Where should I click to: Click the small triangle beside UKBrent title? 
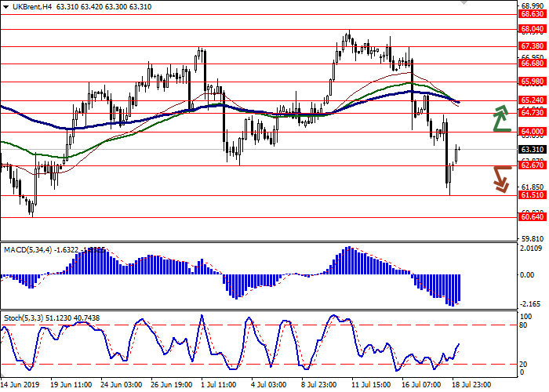[x=8, y=6]
